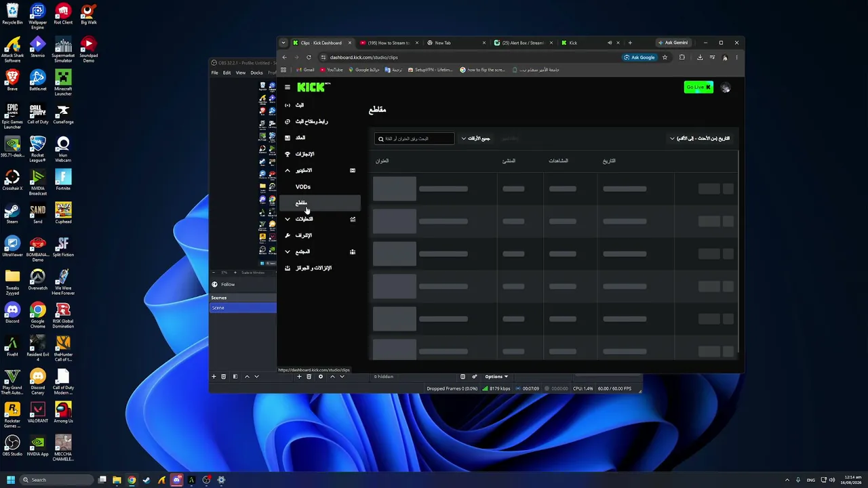Viewport: 868px width, 488px height.
Task: Open the جميع الأوقات time filter dropdown
Action: coord(476,139)
